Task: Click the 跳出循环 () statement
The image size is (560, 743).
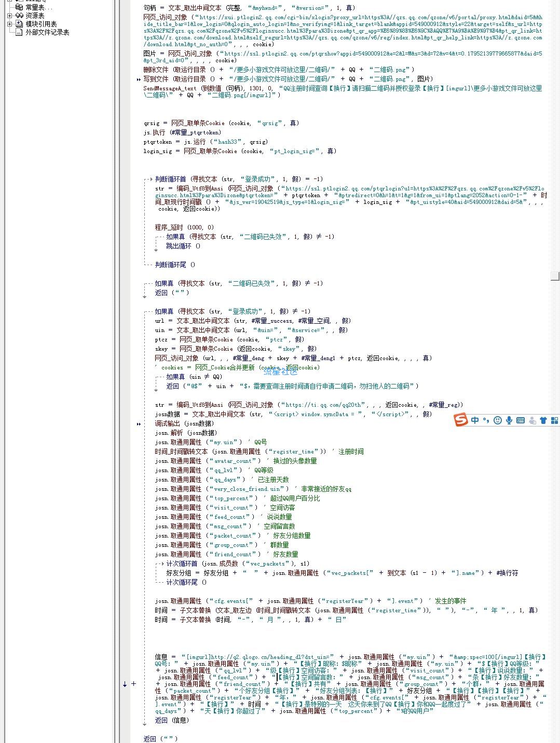Action: tap(183, 246)
